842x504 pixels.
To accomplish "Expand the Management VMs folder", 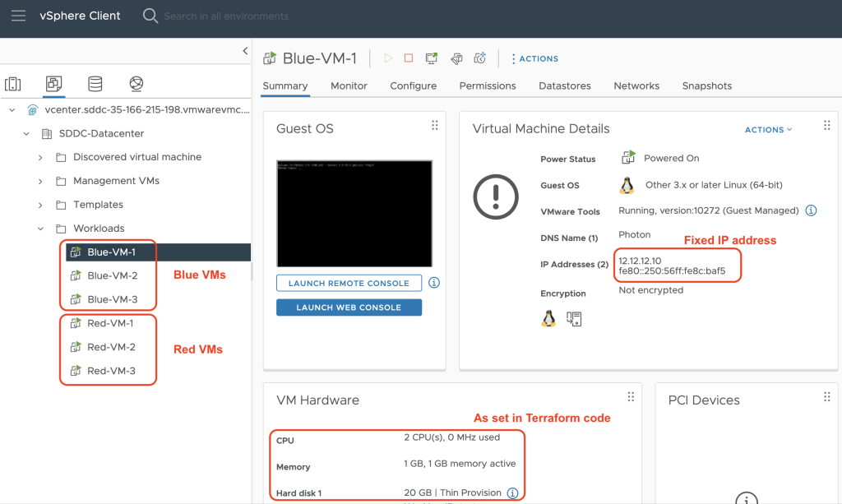I will (40, 182).
